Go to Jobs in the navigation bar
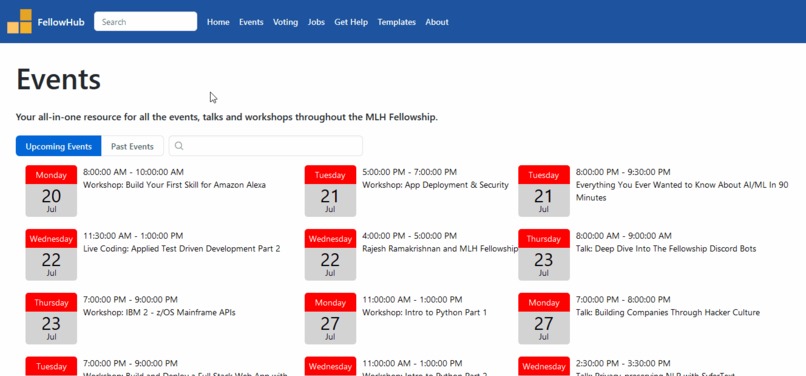Screen dimensions: 806x376 point(316,22)
